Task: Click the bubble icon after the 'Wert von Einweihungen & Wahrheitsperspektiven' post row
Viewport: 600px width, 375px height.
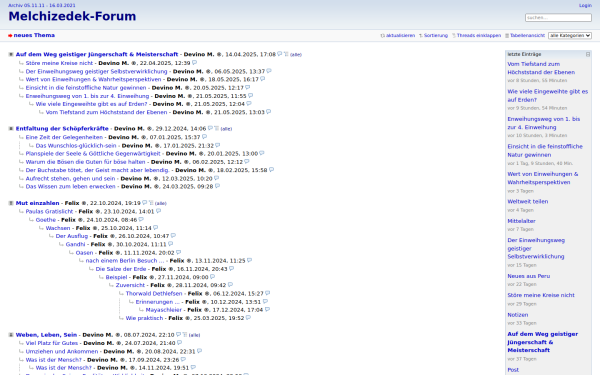Action: (262, 79)
